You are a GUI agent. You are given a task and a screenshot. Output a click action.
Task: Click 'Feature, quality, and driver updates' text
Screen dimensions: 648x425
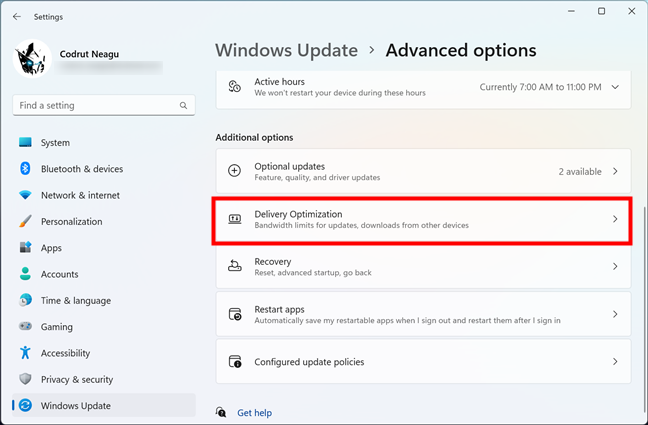[x=317, y=177]
